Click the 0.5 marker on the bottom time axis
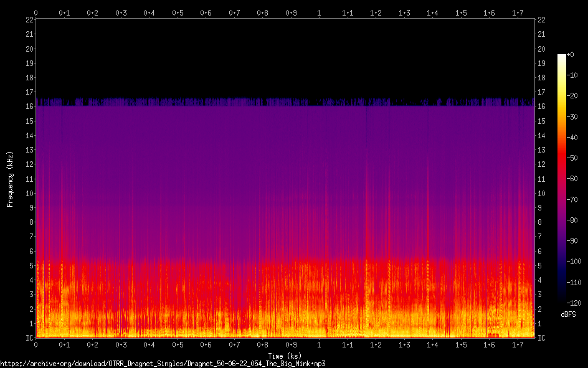Screen dimensions: 588x368 (178, 344)
